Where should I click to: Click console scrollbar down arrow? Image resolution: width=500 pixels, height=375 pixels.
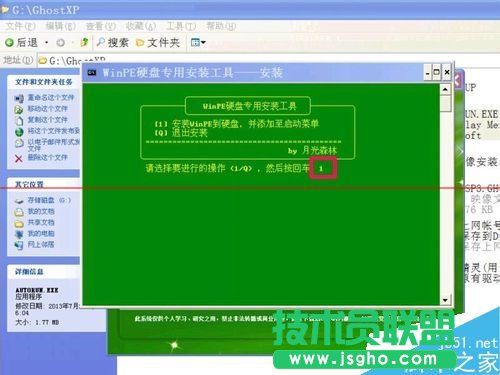coord(445,300)
